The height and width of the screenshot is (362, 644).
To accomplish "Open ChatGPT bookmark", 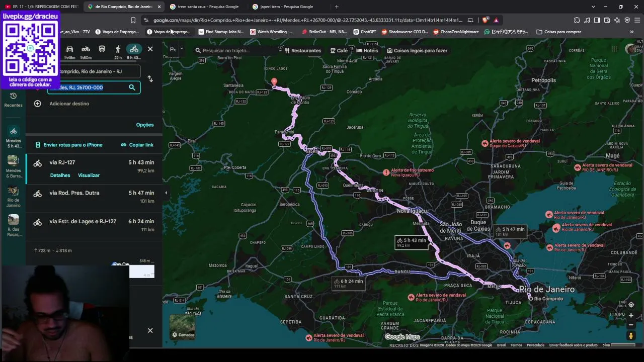I will (x=365, y=32).
